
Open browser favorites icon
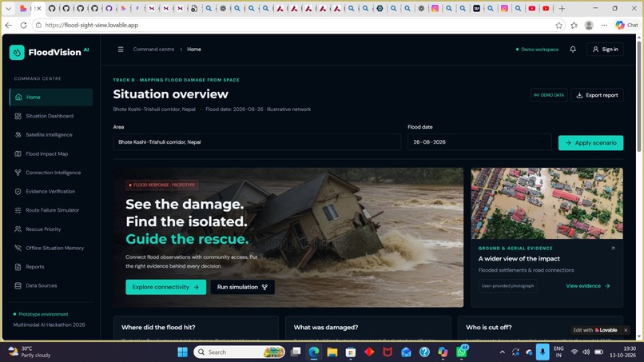click(x=574, y=25)
